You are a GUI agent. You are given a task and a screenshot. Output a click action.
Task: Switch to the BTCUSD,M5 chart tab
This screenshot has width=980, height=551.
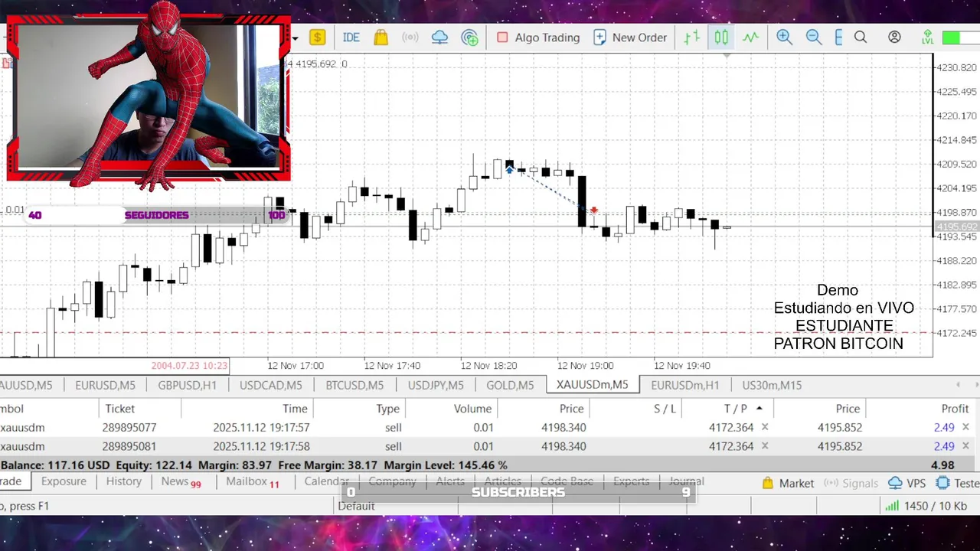[354, 385]
